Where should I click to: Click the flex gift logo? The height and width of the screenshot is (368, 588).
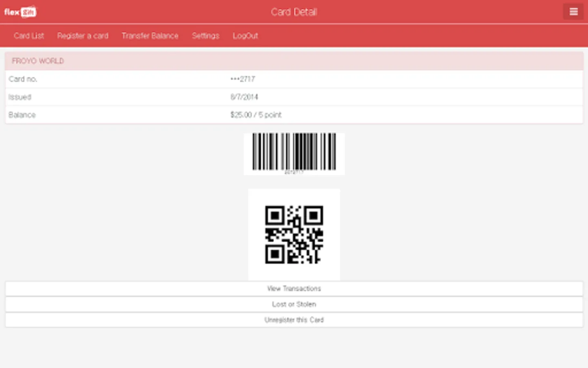(x=20, y=12)
